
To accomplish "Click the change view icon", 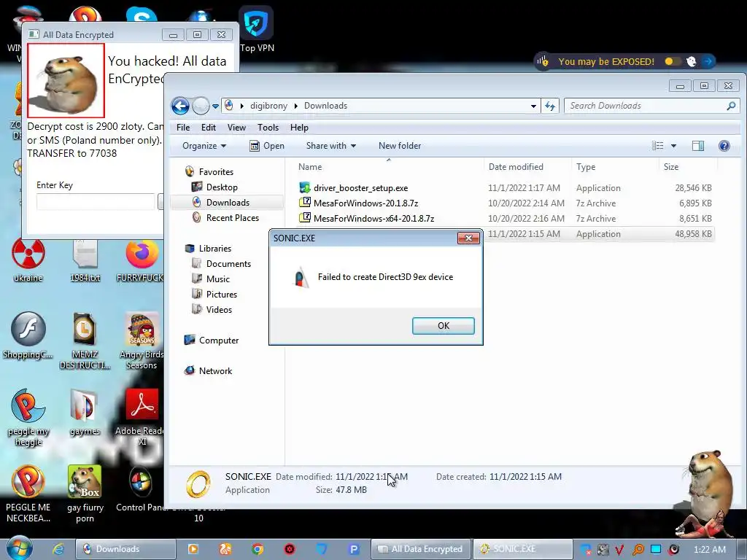I will click(x=657, y=146).
